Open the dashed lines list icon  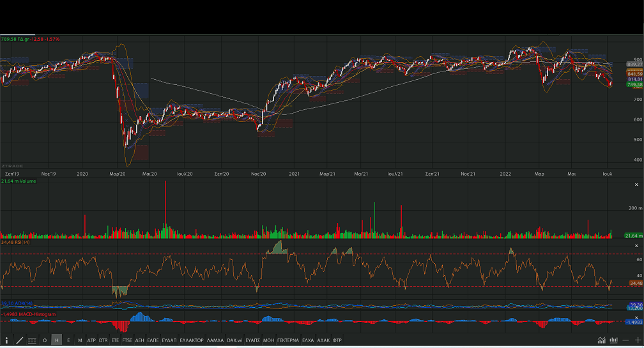click(32, 340)
